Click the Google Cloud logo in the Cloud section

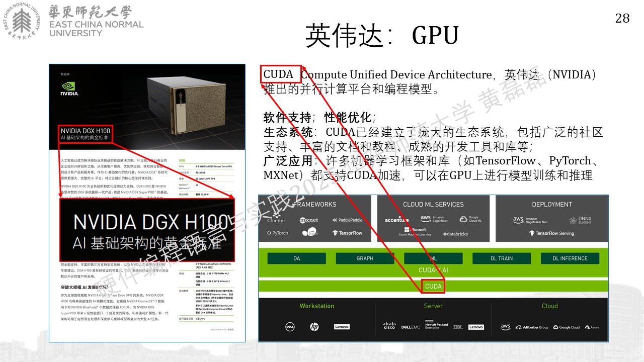(x=567, y=327)
